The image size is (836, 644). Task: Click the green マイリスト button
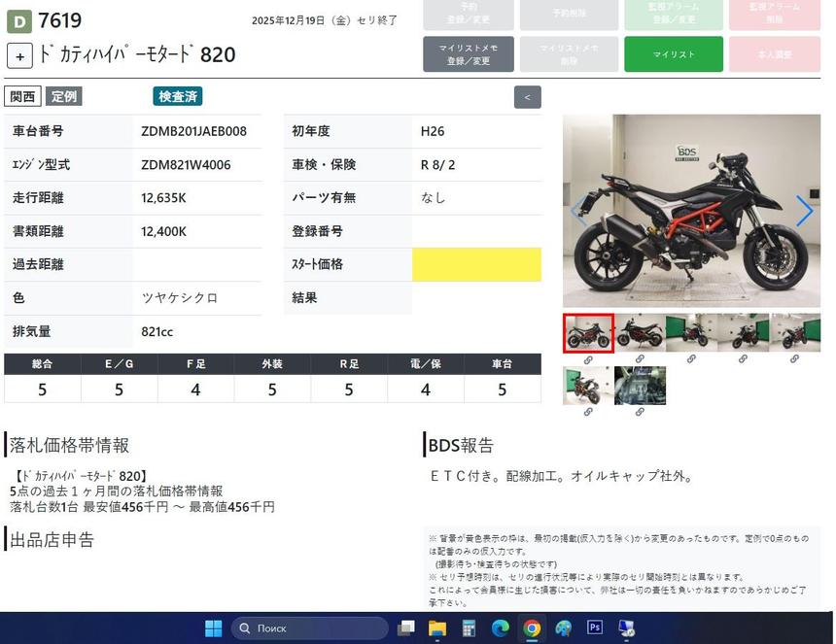click(x=673, y=54)
